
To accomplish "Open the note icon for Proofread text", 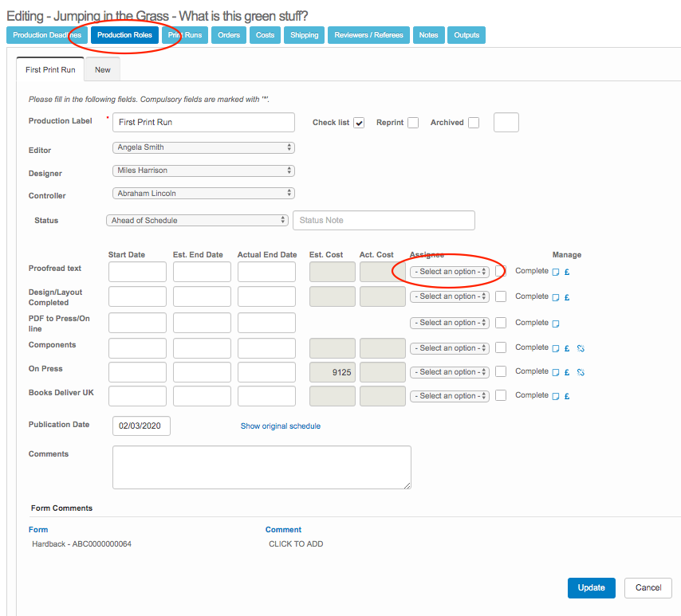I will point(556,272).
